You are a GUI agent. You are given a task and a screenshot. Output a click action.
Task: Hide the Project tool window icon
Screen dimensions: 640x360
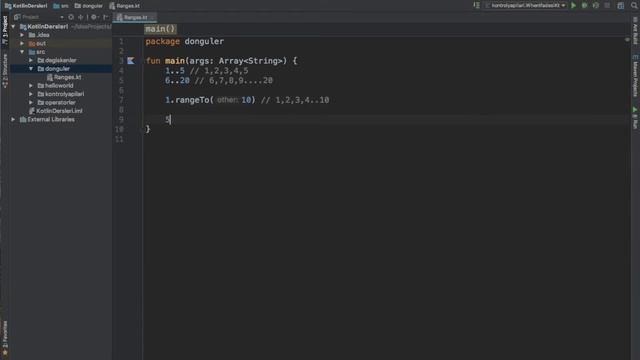coord(106,17)
